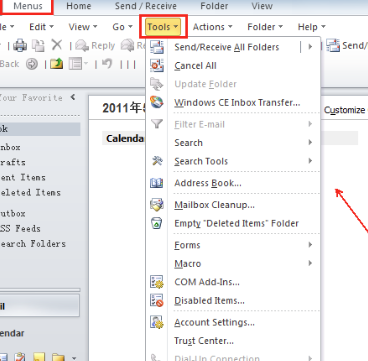368x361 pixels.
Task: Open the Sent Items folder
Action: click(23, 177)
